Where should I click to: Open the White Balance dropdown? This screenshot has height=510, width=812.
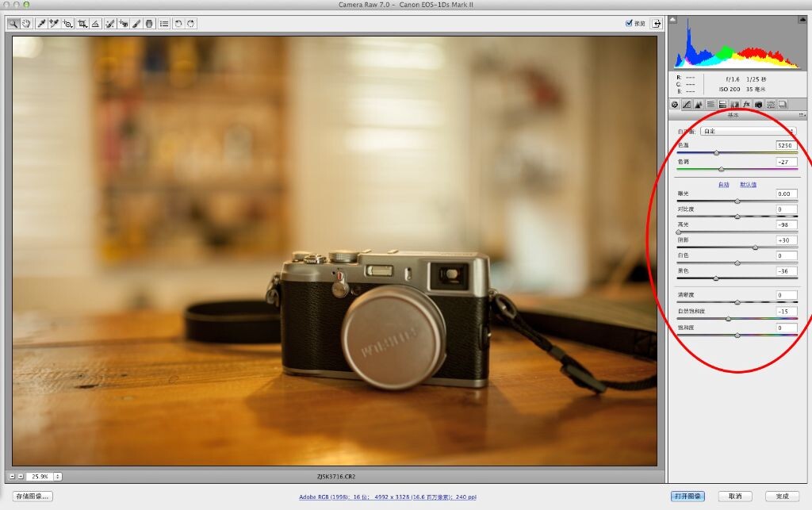749,131
